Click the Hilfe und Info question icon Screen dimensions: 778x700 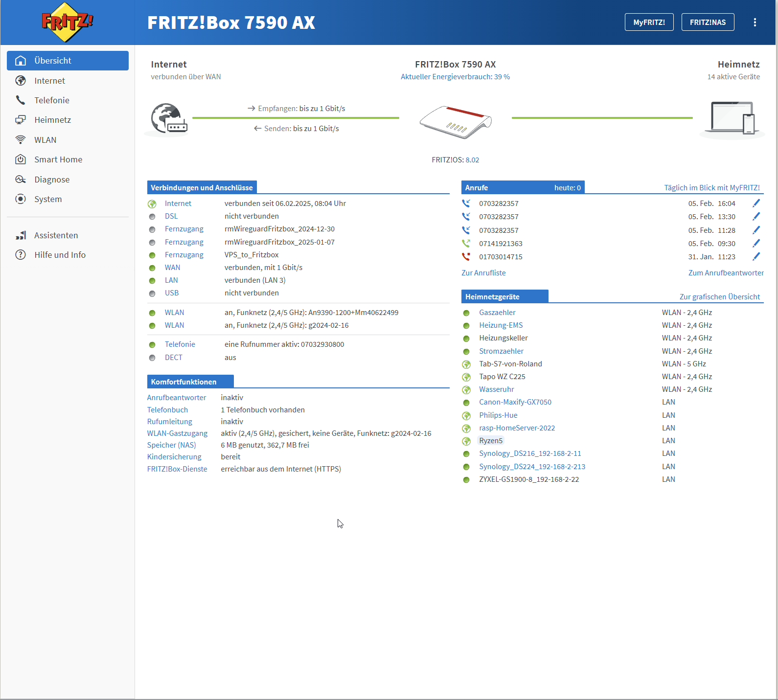tap(21, 255)
